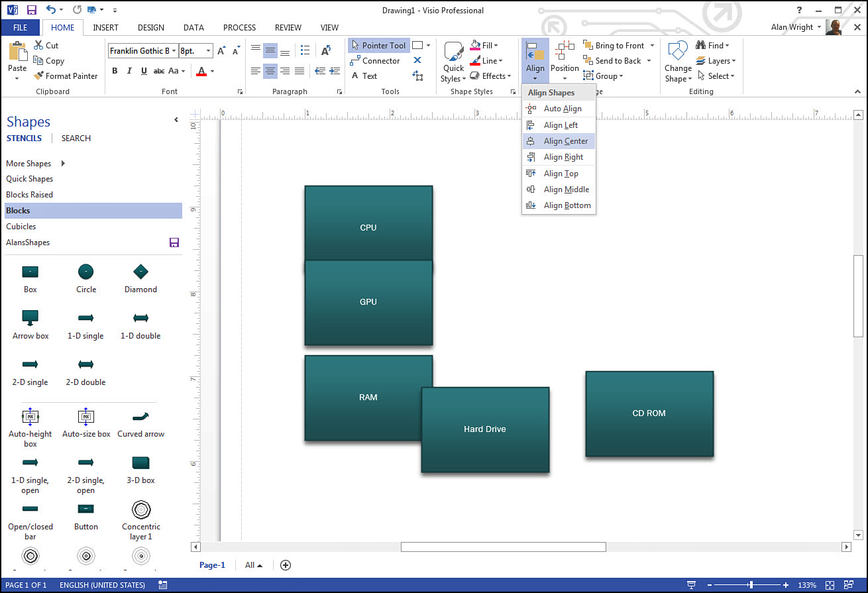Click the add page plus icon

point(286,565)
